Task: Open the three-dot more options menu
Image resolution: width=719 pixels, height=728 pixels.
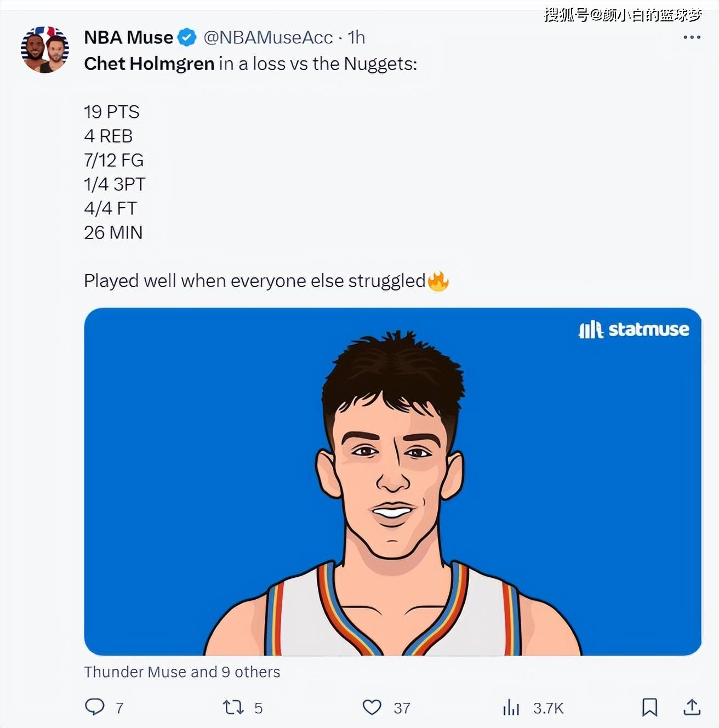Action: click(x=692, y=37)
